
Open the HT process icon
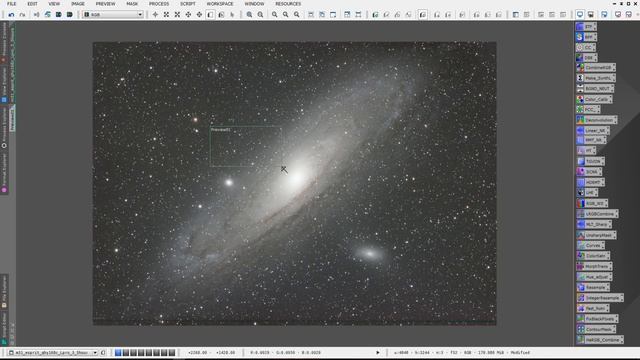[586, 151]
